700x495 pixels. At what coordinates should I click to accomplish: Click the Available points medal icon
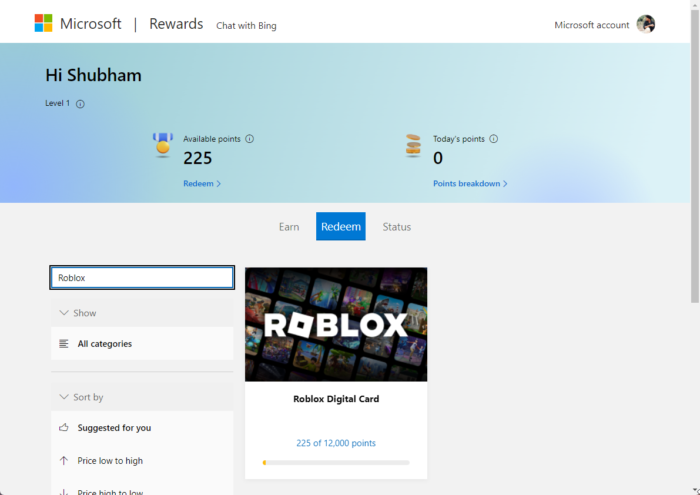(x=163, y=146)
